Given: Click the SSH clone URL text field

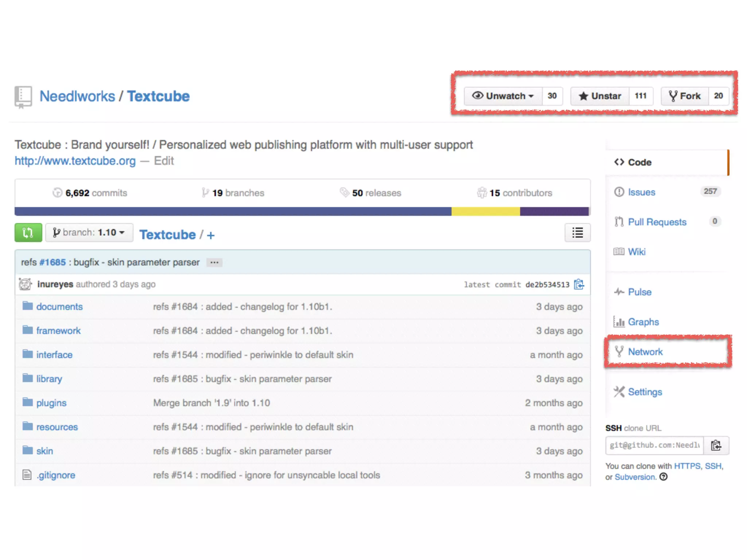Looking at the screenshot, I should pos(654,446).
